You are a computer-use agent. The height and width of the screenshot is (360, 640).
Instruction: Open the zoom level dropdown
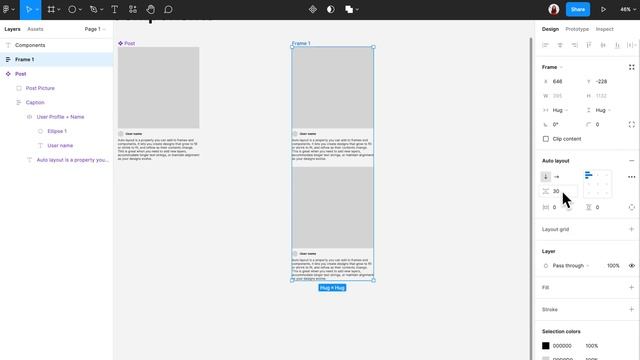627,9
